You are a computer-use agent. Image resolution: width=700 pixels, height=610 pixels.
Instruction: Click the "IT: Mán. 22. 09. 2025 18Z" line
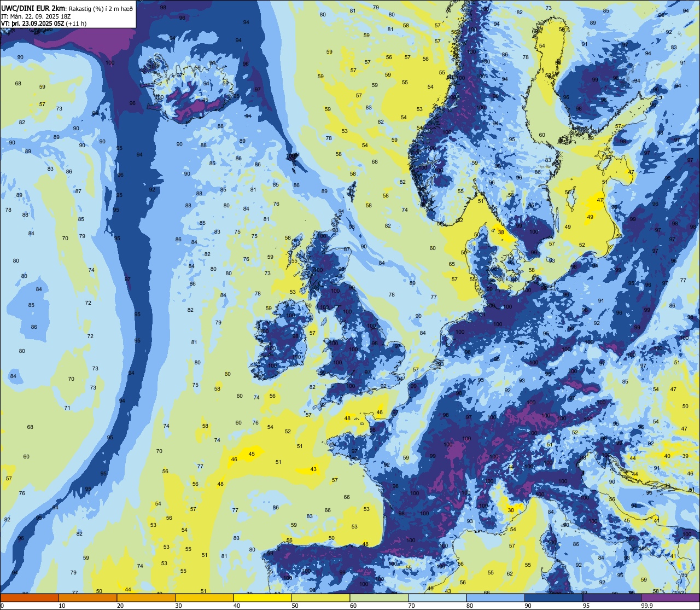[36, 16]
